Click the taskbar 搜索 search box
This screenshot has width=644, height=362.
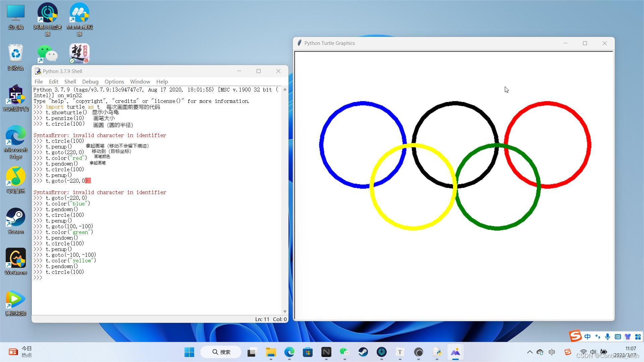[x=221, y=352]
